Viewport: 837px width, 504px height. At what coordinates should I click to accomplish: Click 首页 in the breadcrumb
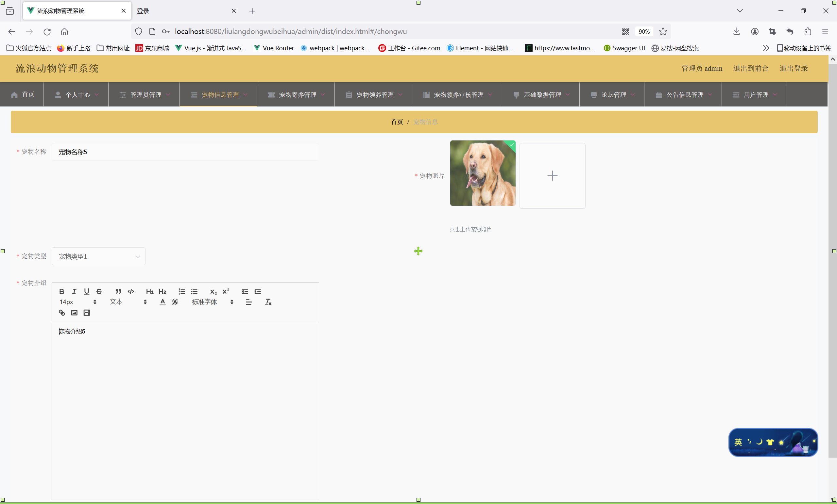(396, 122)
